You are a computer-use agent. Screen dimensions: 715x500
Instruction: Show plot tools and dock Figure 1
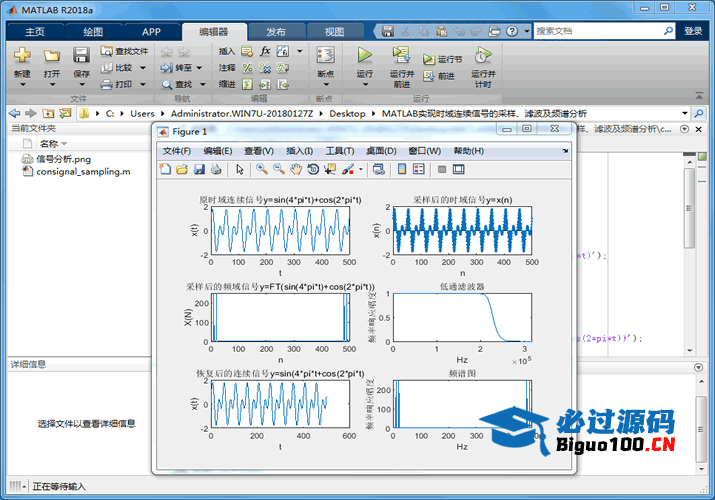[x=459, y=170]
